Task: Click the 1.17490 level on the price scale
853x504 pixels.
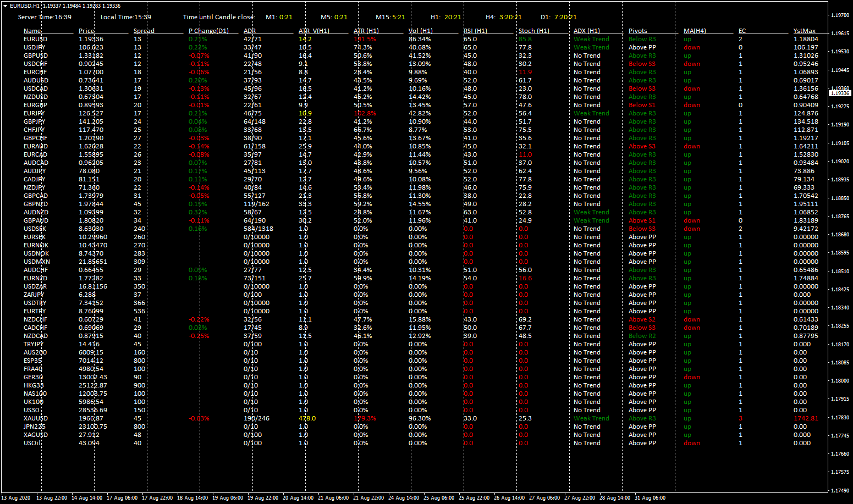Action: (x=840, y=490)
